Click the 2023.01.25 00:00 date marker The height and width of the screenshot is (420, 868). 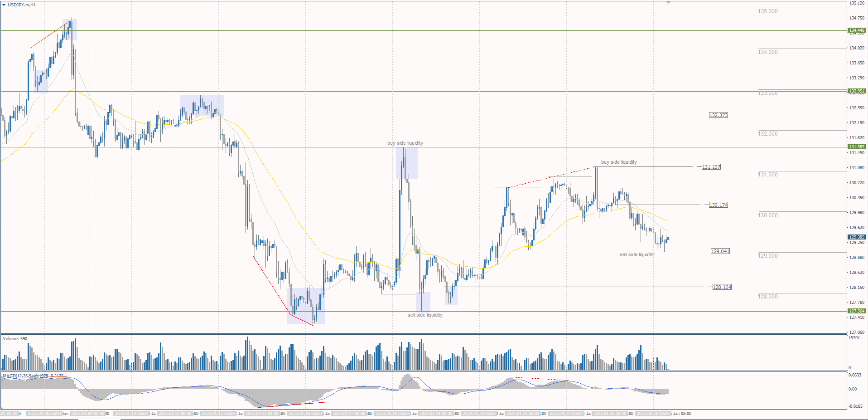(x=610, y=414)
